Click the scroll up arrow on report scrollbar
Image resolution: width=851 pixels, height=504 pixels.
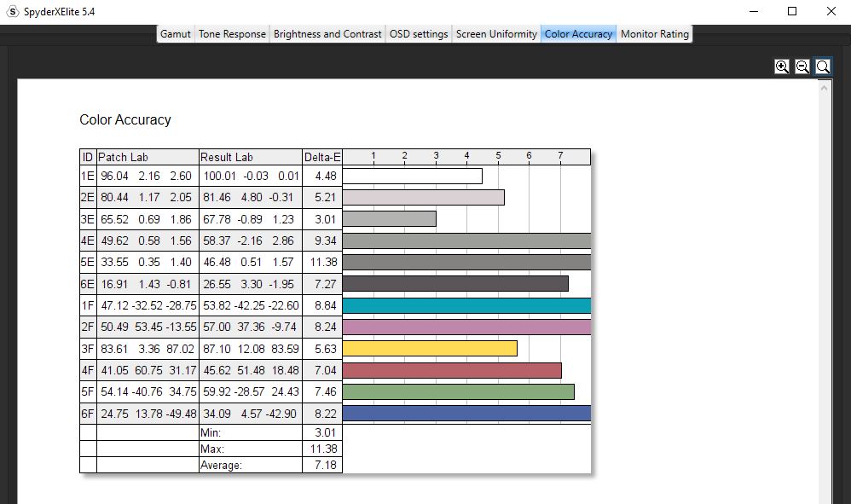tap(824, 86)
